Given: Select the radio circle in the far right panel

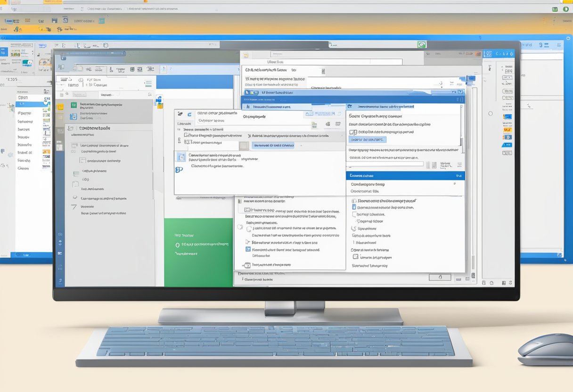Looking at the screenshot, I should (490, 114).
